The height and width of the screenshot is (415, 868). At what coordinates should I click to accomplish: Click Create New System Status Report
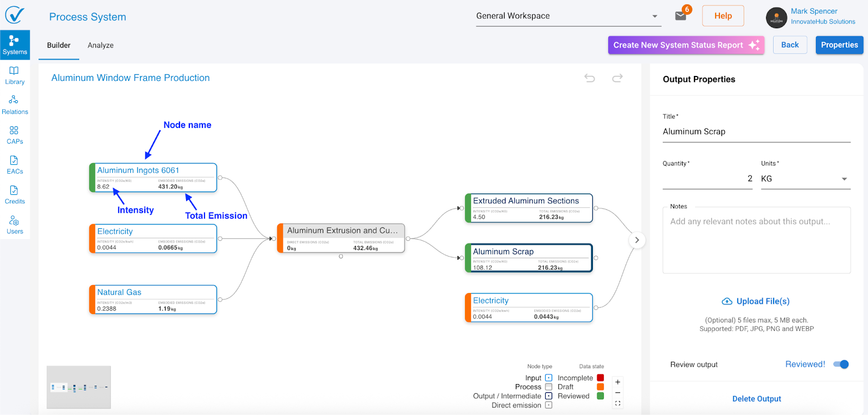click(686, 45)
